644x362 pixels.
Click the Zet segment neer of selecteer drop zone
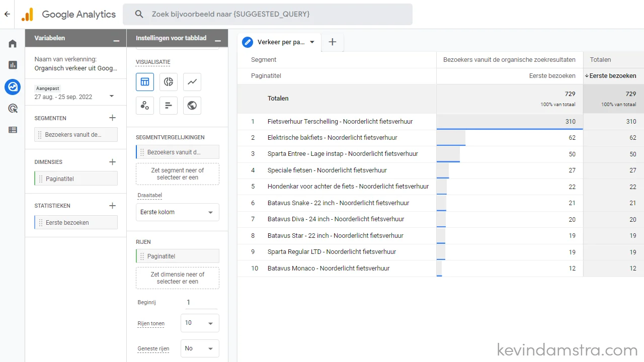[178, 174]
